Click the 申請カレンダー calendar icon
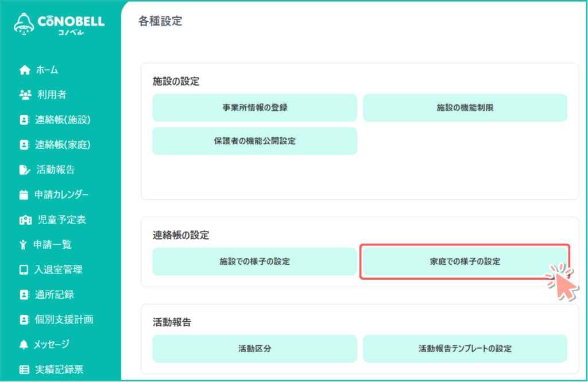 click(x=24, y=195)
